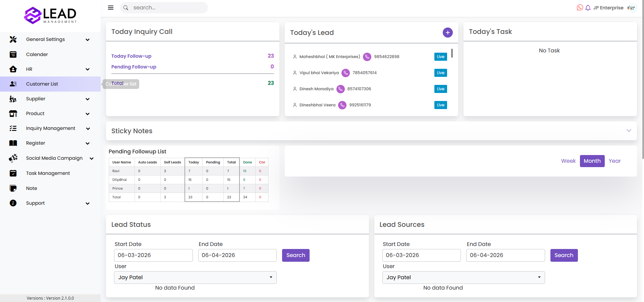The width and height of the screenshot is (644, 302).
Task: Expand the Supplier submenu chevron
Action: click(x=88, y=99)
